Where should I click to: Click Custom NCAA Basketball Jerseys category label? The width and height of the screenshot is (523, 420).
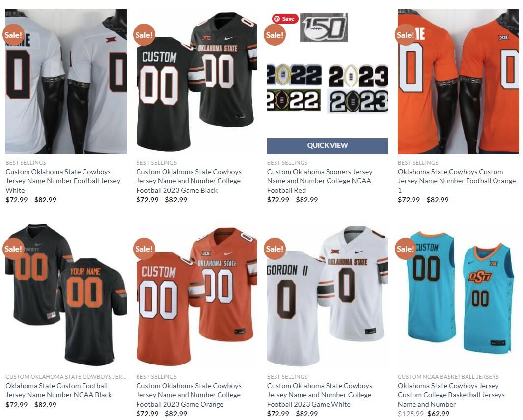tap(448, 377)
